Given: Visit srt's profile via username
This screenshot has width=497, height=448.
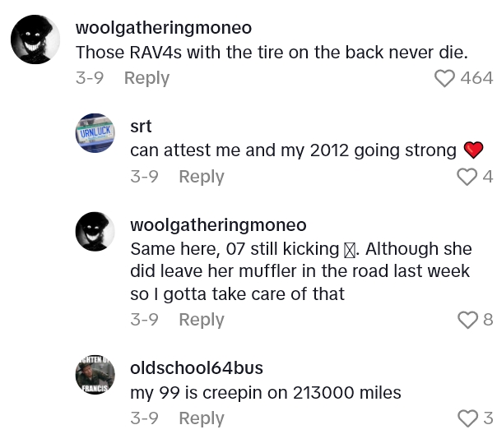Looking at the screenshot, I should point(141,127).
